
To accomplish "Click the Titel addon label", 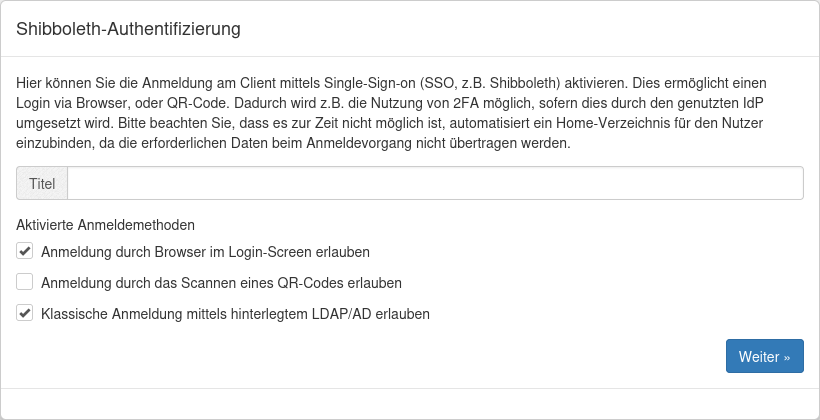I will click(x=42, y=183).
